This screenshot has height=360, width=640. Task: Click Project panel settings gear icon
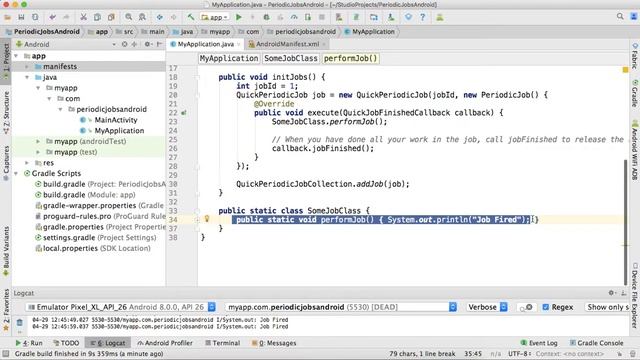147,44
